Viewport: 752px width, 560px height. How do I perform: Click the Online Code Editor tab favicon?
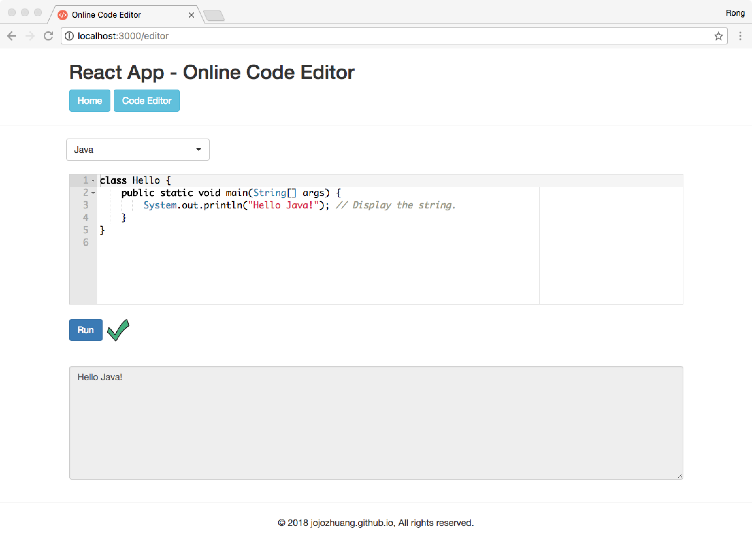[63, 15]
